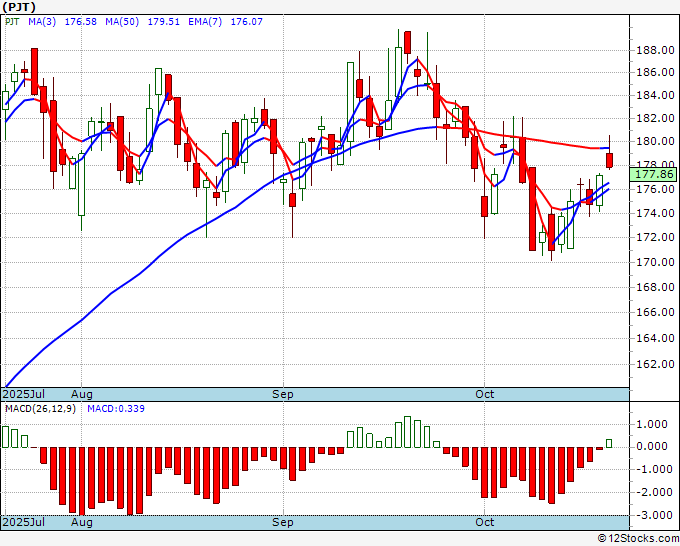Image resolution: width=680 pixels, height=546 pixels.
Task: Select the EMA(7) legend label
Action: click(x=205, y=21)
